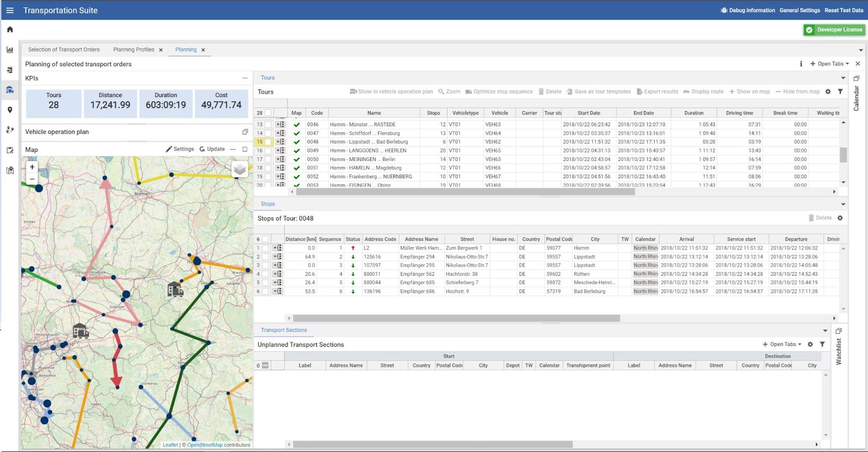
Task: Click the info icon near Open Tabs
Action: pyautogui.click(x=801, y=64)
